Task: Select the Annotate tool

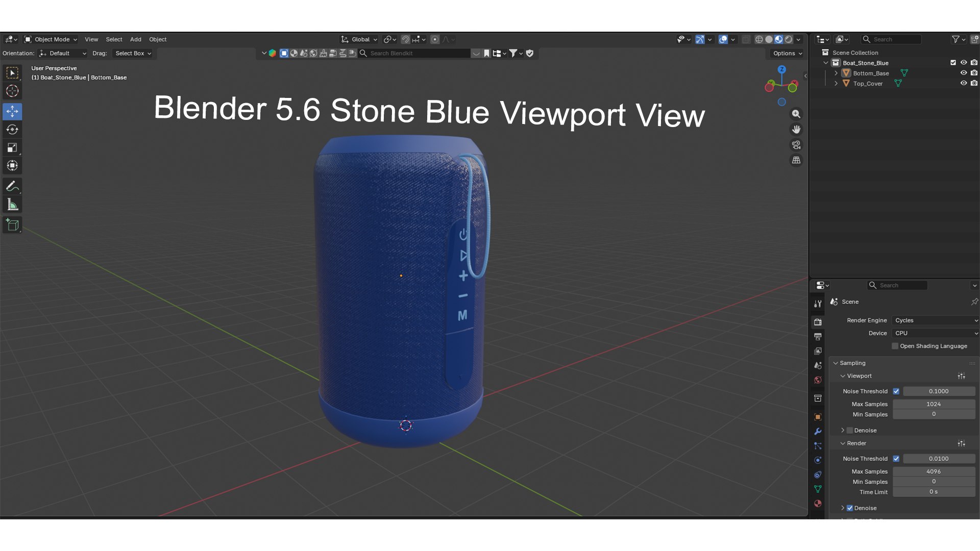Action: [12, 186]
